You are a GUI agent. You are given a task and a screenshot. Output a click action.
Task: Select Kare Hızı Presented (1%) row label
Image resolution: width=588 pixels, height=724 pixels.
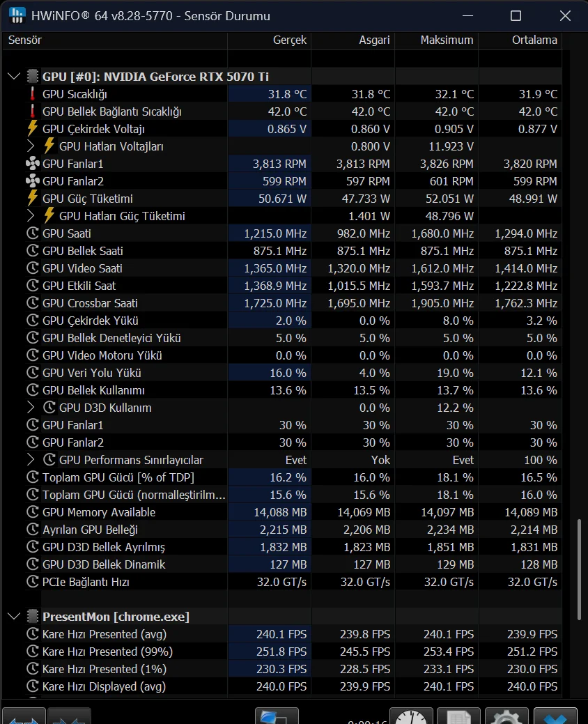[x=105, y=669]
